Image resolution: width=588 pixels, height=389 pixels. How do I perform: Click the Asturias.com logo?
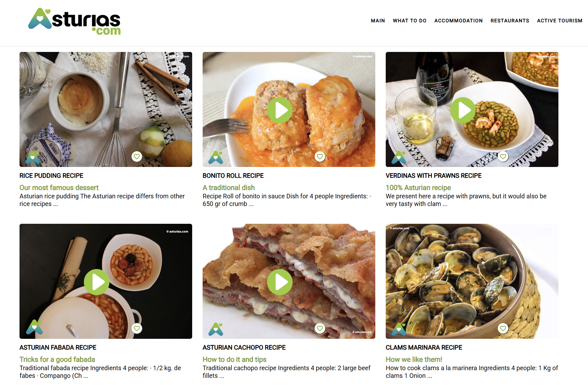(x=75, y=22)
